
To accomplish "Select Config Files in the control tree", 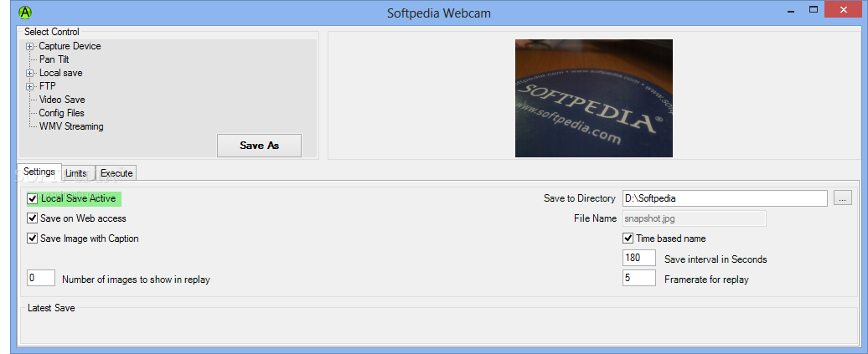I will tap(61, 113).
